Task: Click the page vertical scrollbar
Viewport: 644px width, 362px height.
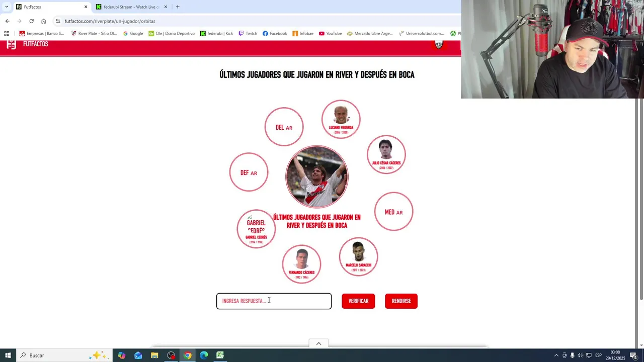Action: coord(640,199)
